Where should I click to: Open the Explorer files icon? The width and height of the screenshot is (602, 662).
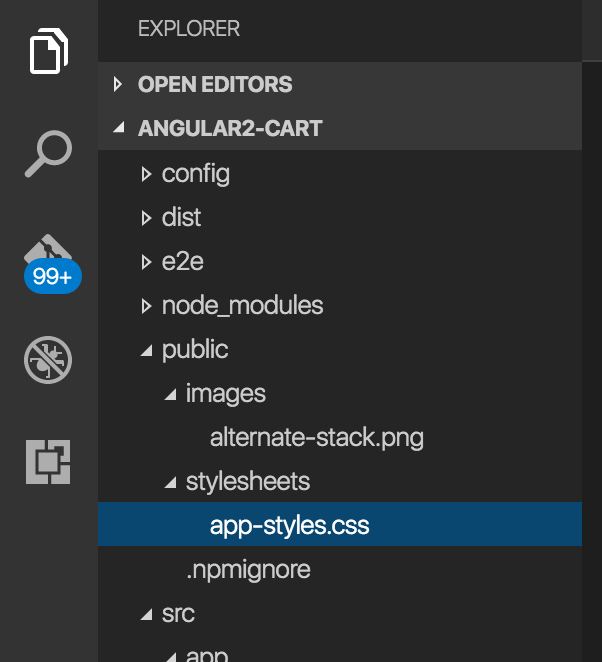pyautogui.click(x=48, y=51)
